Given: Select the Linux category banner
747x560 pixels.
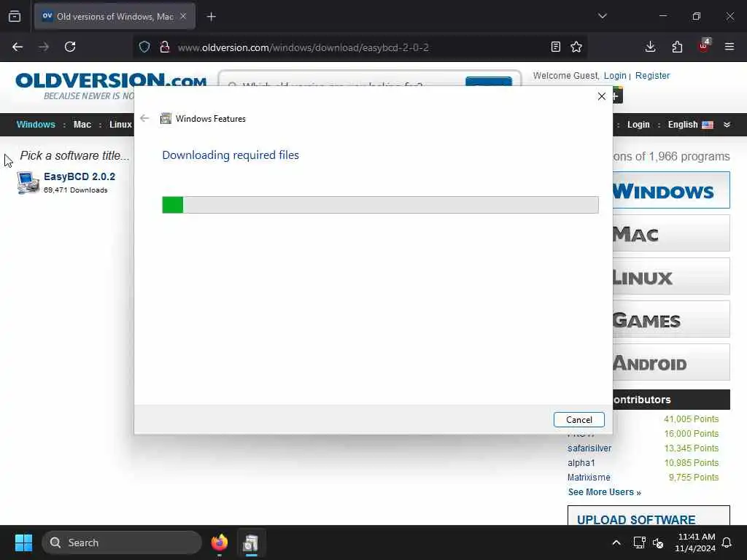Looking at the screenshot, I should click(671, 276).
